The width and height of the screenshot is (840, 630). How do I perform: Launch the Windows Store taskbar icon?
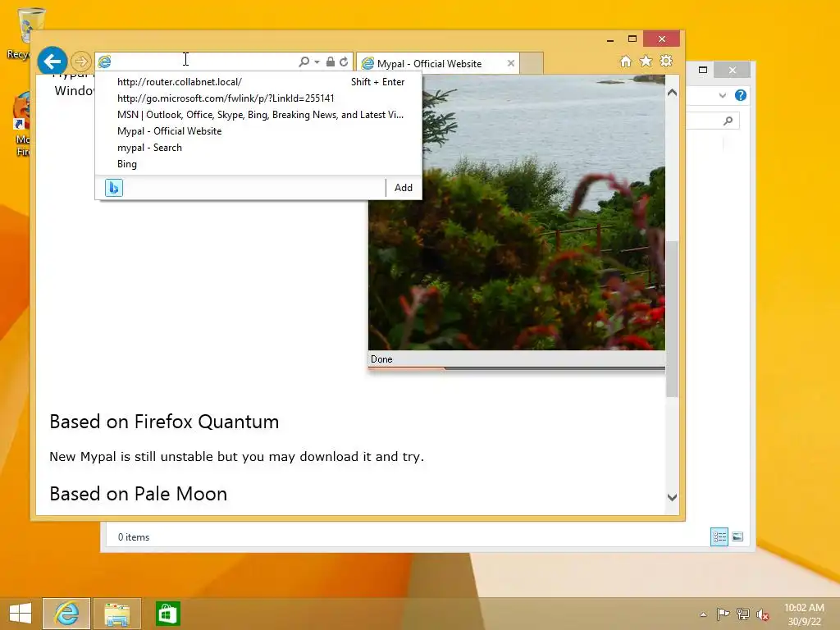pyautogui.click(x=167, y=614)
